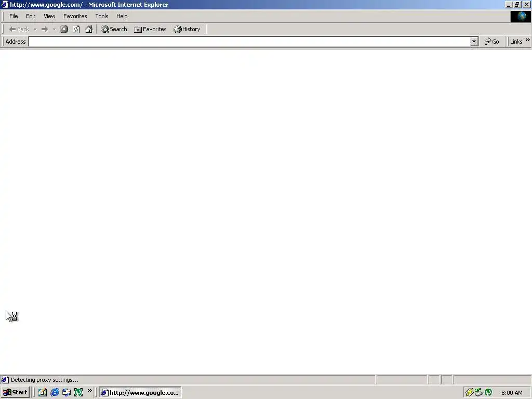Click the 8:00 AM system clock
This screenshot has width=532, height=399.
tap(512, 393)
